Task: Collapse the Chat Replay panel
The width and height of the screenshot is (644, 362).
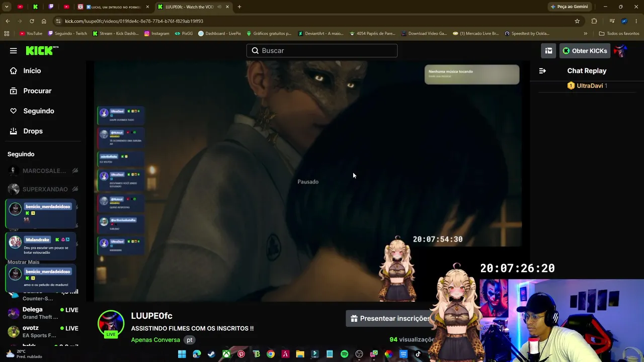Action: [542, 71]
